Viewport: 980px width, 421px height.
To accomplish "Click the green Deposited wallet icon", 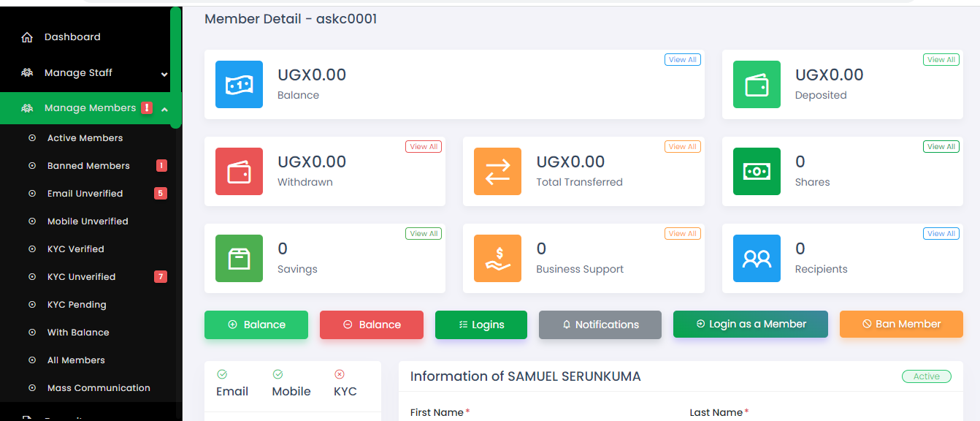I will click(757, 85).
